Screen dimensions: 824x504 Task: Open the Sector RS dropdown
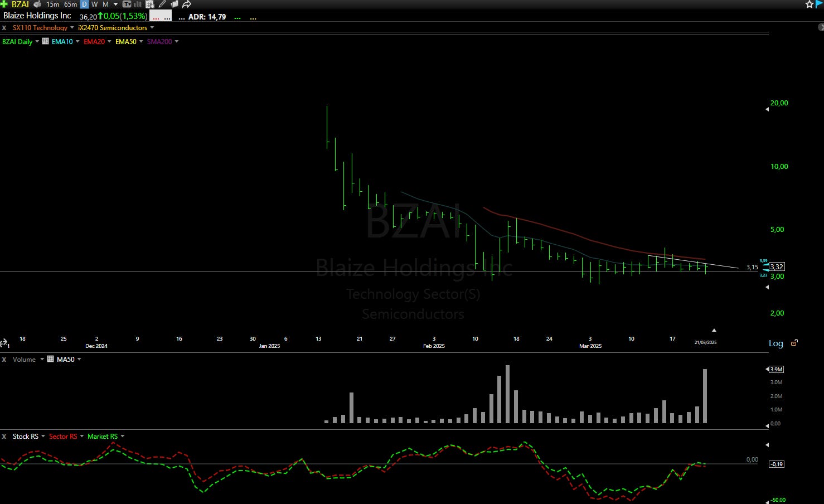[x=82, y=436]
